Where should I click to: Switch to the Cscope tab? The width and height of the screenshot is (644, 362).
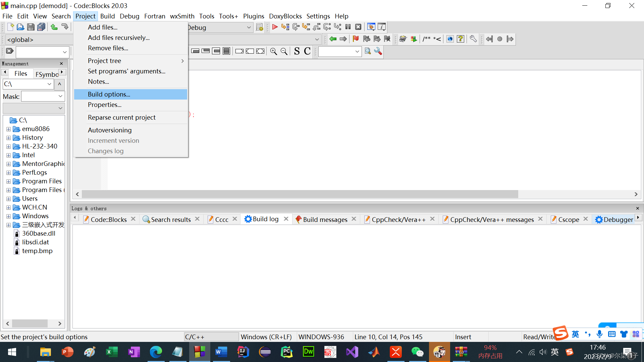tap(569, 219)
